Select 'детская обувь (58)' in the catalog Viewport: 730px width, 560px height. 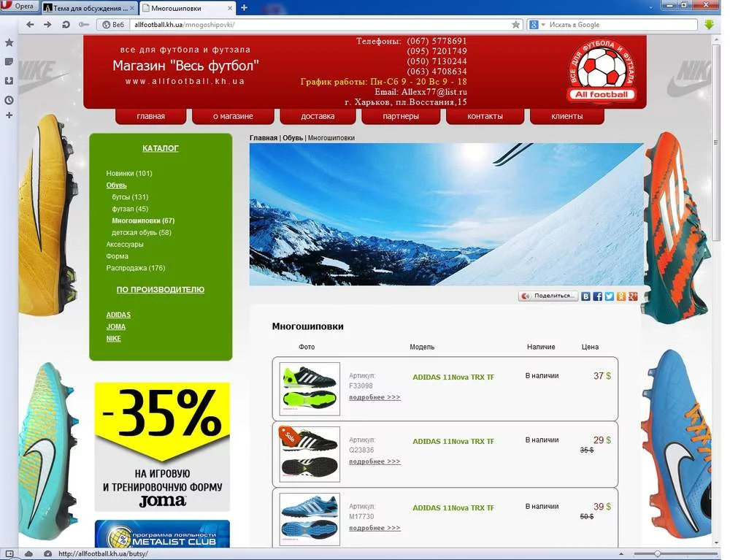[x=142, y=232]
